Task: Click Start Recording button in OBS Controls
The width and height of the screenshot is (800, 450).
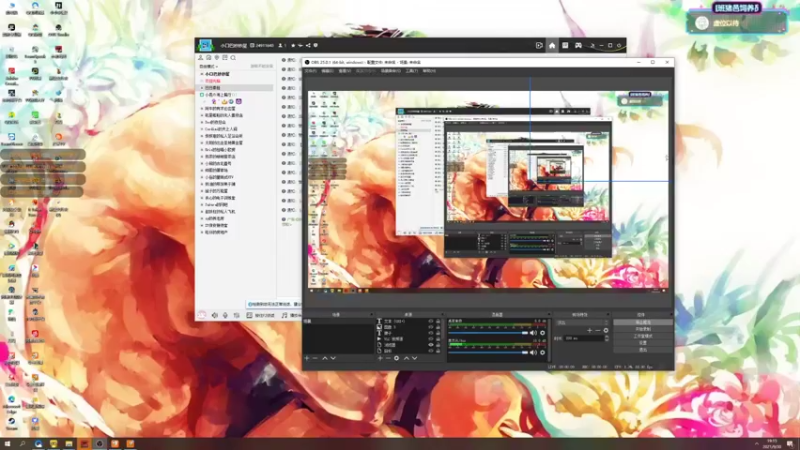Action: (x=642, y=329)
